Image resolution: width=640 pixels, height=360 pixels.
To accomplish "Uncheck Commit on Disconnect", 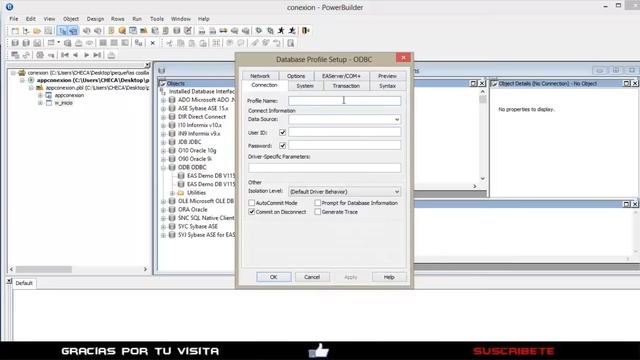I will [251, 212].
